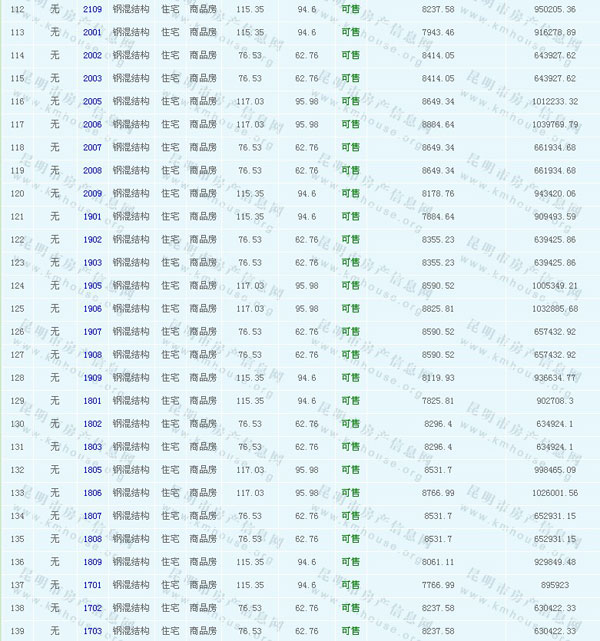
Task: Click 可售 status for room 2003
Action: (350, 78)
